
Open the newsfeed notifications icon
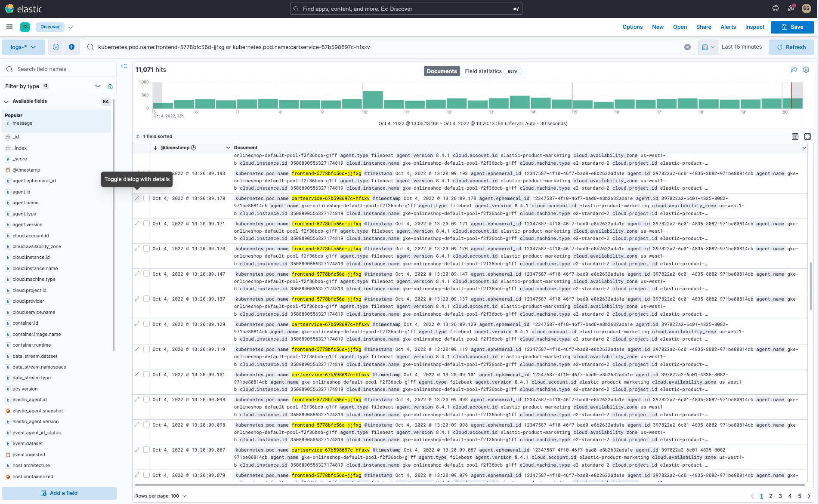791,8
